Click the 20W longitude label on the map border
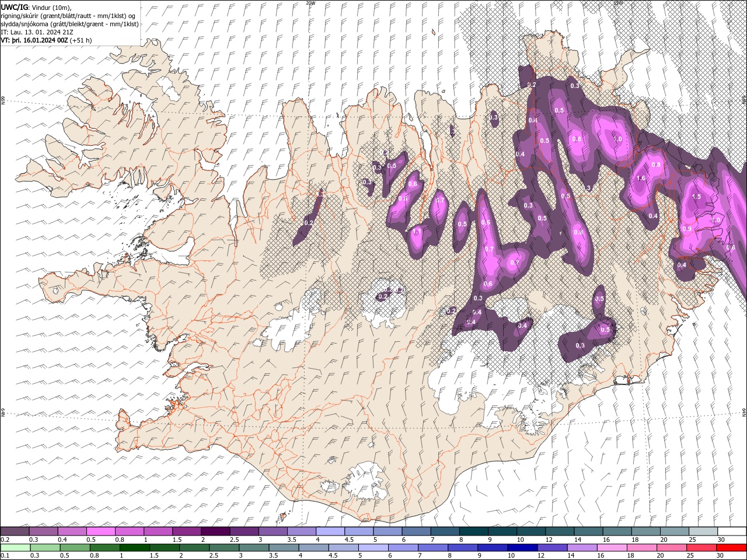The height and width of the screenshot is (560, 747). pos(310,3)
